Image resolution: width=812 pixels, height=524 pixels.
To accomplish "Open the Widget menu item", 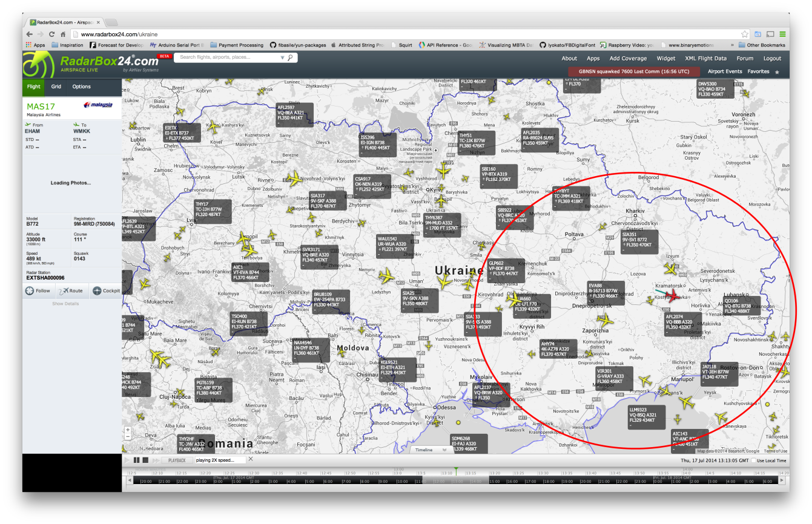I will [666, 59].
